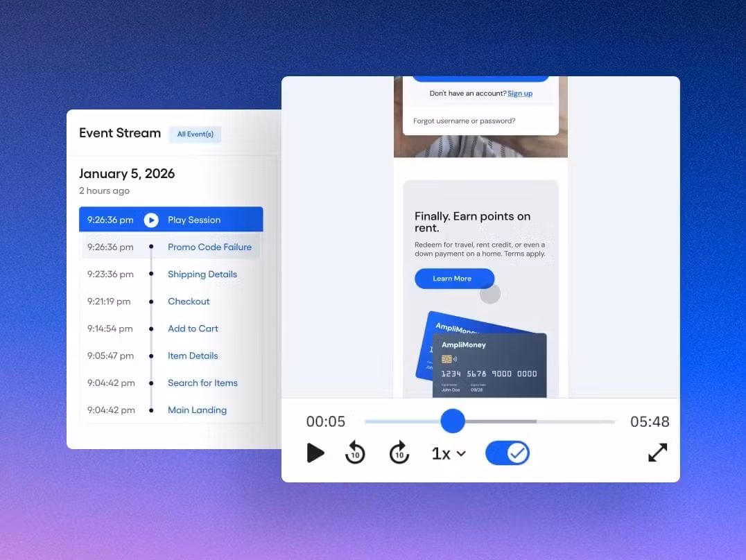Click the Learn More button

(453, 279)
